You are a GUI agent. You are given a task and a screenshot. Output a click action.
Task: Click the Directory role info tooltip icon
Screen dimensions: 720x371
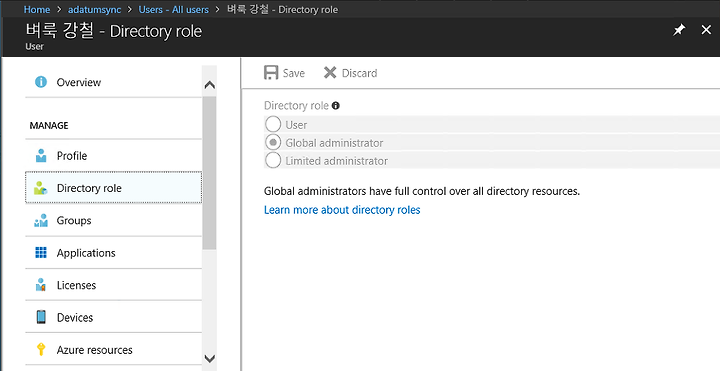coord(336,106)
